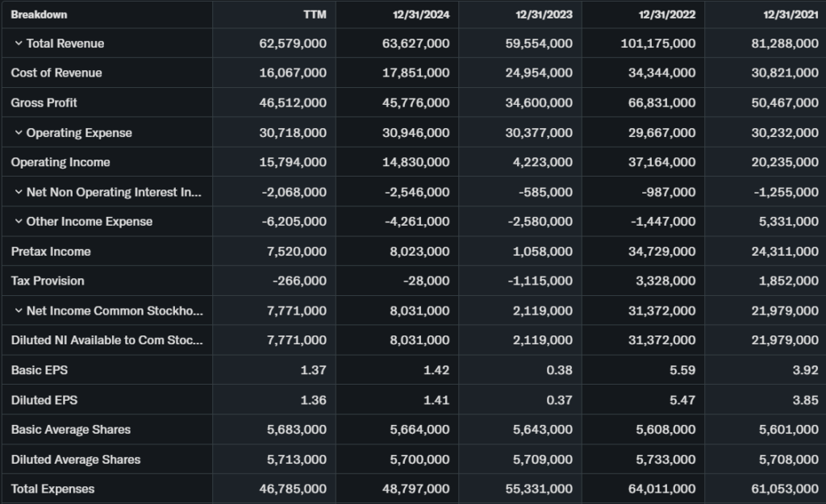Select the Gross Profit row label

click(x=44, y=103)
